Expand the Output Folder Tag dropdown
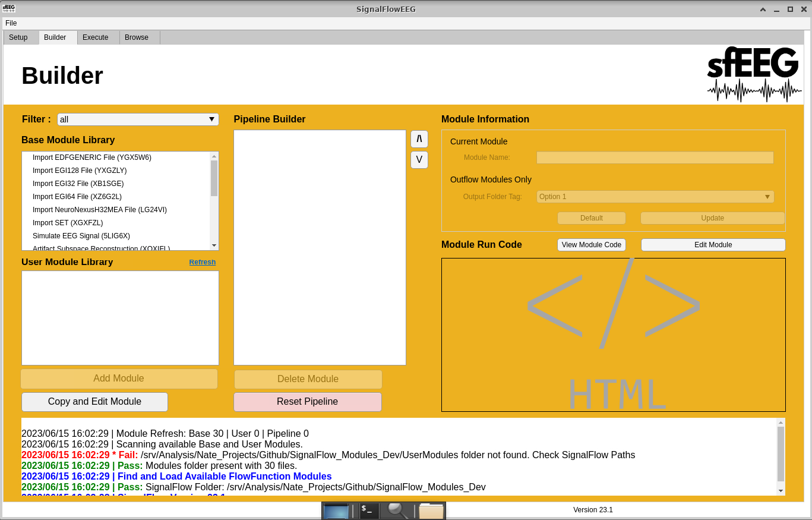Image resolution: width=812 pixels, height=520 pixels. coord(655,197)
